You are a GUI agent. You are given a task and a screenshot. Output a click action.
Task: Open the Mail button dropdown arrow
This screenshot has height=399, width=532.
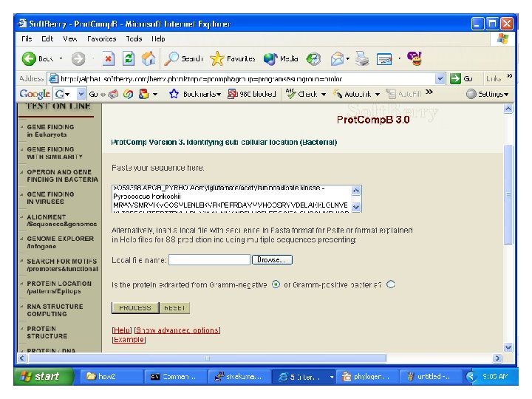coord(348,59)
